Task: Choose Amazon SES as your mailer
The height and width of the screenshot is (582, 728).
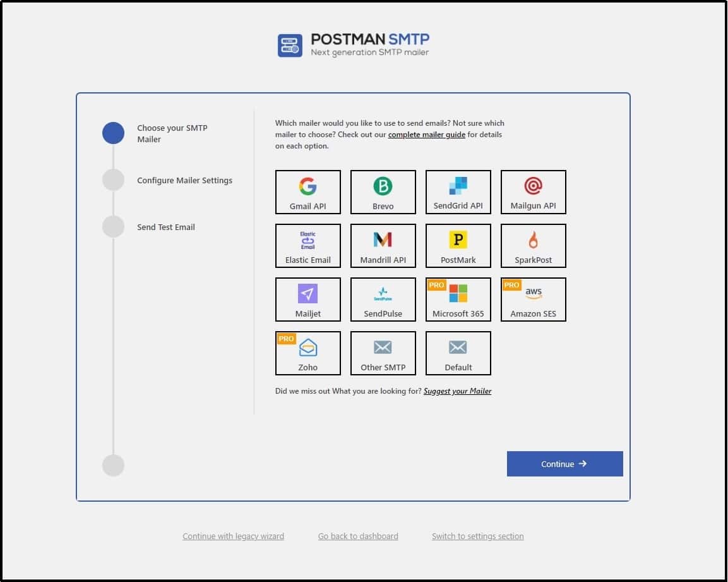Action: 533,299
